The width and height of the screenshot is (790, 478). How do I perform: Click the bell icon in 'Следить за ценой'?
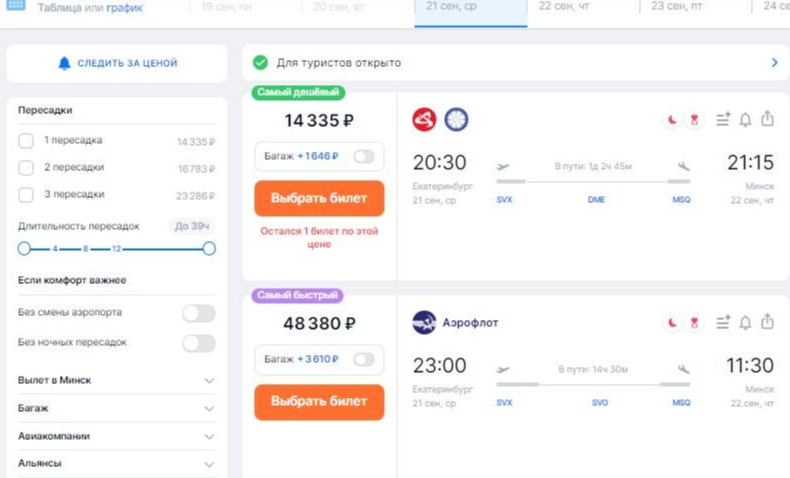65,63
